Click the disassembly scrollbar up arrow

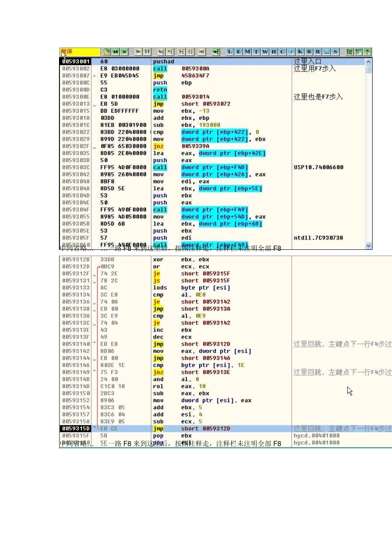(x=368, y=62)
